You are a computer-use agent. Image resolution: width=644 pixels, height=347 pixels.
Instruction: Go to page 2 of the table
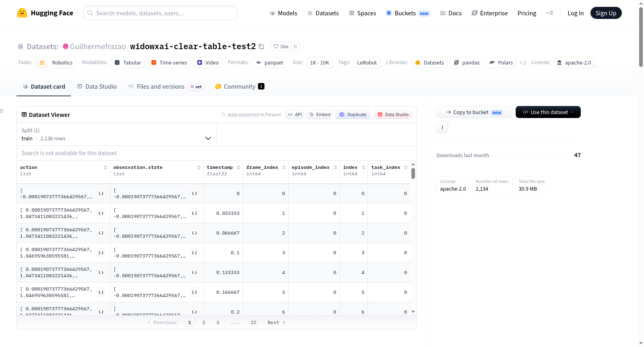tap(204, 322)
